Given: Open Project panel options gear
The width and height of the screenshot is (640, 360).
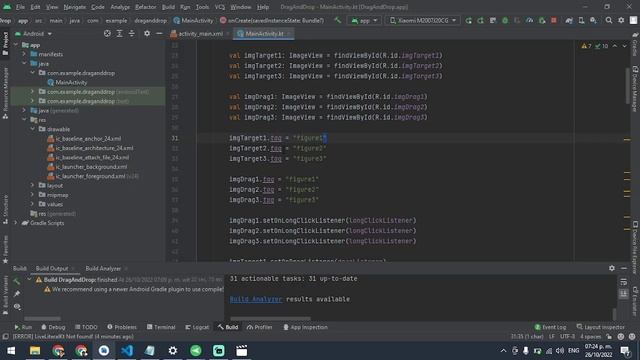Looking at the screenshot, I should point(147,33).
